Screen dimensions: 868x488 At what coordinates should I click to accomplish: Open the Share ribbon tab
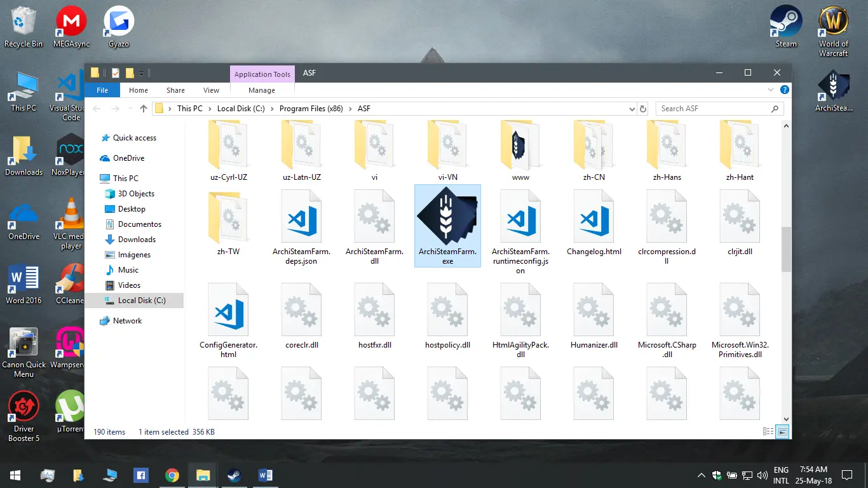[x=175, y=90]
